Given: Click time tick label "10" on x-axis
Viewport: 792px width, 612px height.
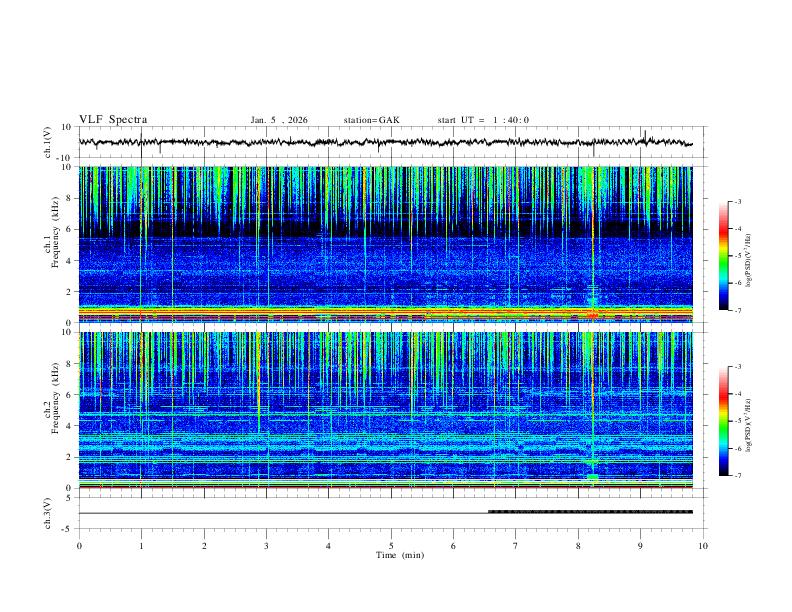Looking at the screenshot, I should coord(703,546).
